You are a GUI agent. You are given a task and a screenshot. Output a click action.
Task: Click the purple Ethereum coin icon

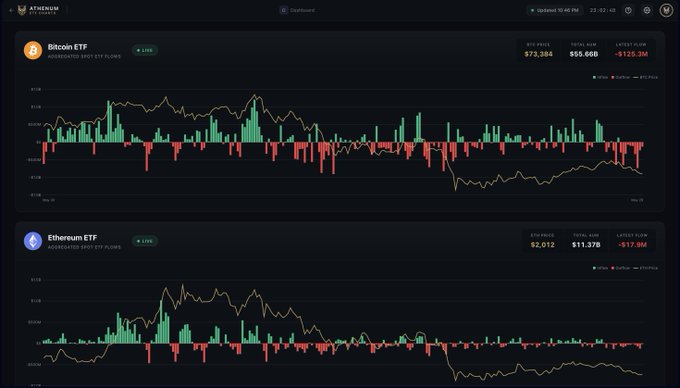coord(33,241)
